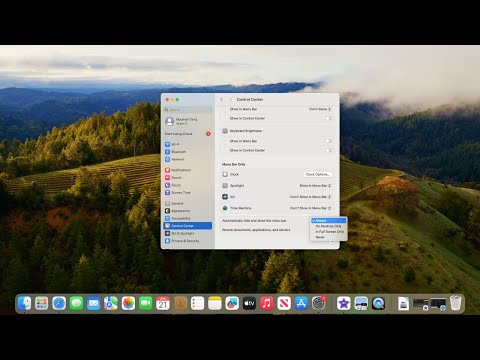The height and width of the screenshot is (360, 480).
Task: Open Time Machine menu bar dropdown
Action: [x=310, y=208]
